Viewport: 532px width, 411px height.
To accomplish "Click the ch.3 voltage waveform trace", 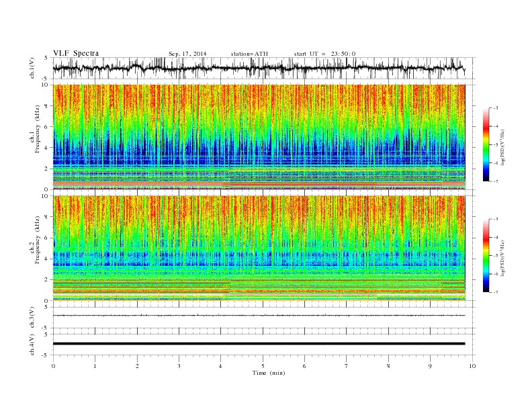I will [259, 316].
